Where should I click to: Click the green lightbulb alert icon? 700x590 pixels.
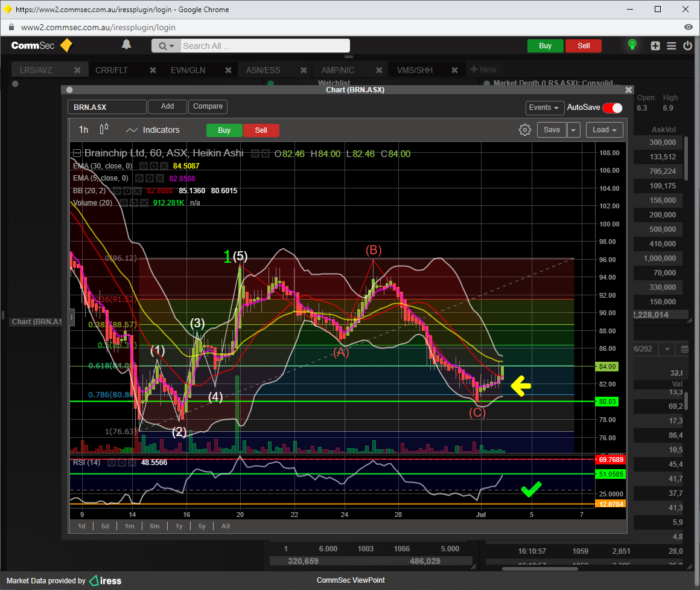[632, 45]
